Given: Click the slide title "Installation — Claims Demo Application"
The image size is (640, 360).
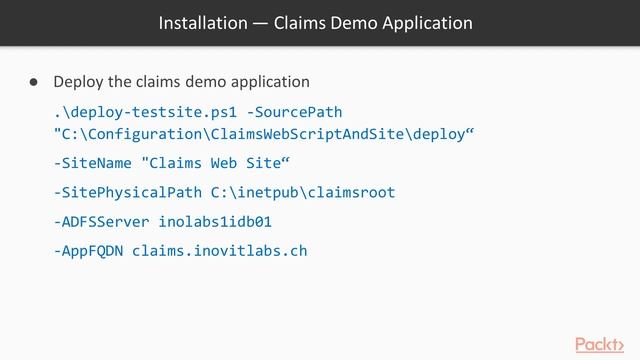Looking at the screenshot, I should (316, 23).
